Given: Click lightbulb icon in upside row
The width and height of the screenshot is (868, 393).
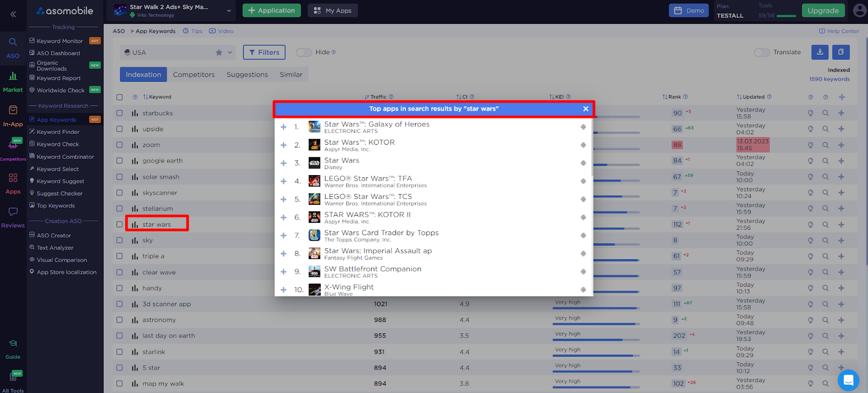Looking at the screenshot, I should point(810,129).
